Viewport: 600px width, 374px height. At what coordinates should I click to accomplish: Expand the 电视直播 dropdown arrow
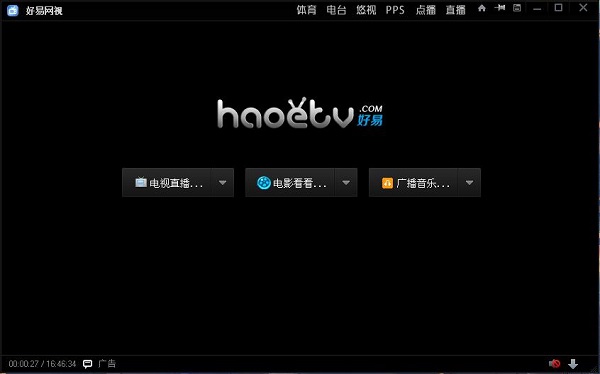223,183
